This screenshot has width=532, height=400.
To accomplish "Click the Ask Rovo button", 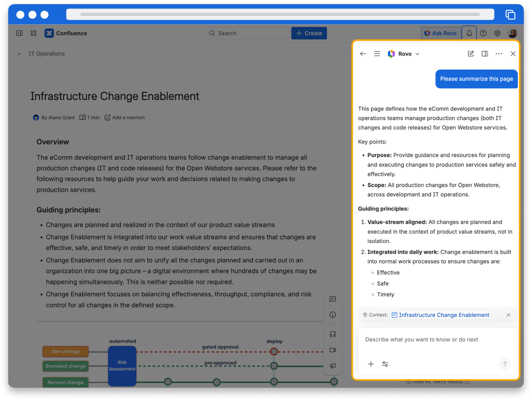I will click(441, 33).
